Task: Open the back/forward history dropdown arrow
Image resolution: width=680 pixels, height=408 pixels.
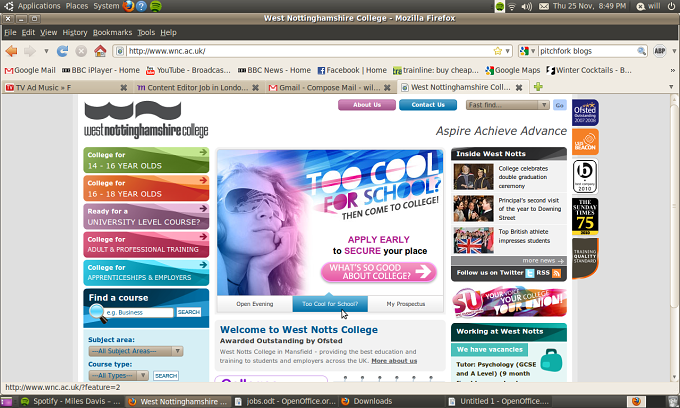Action: (46, 51)
